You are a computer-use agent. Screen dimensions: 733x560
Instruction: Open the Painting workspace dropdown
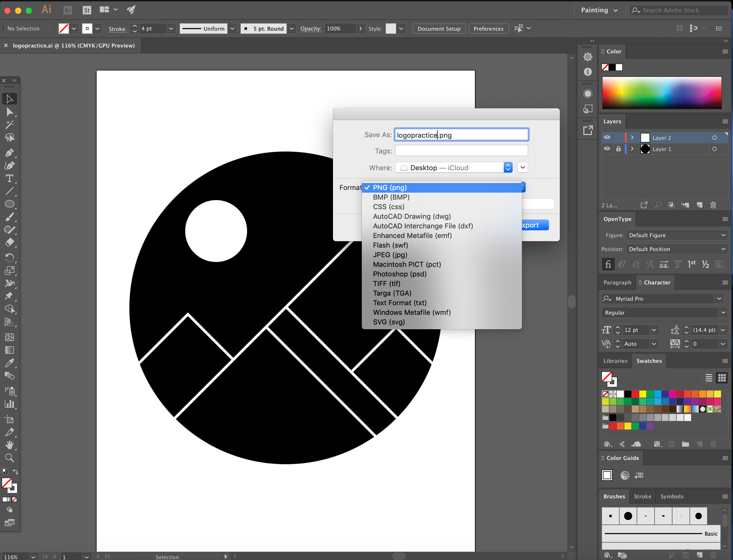click(599, 10)
